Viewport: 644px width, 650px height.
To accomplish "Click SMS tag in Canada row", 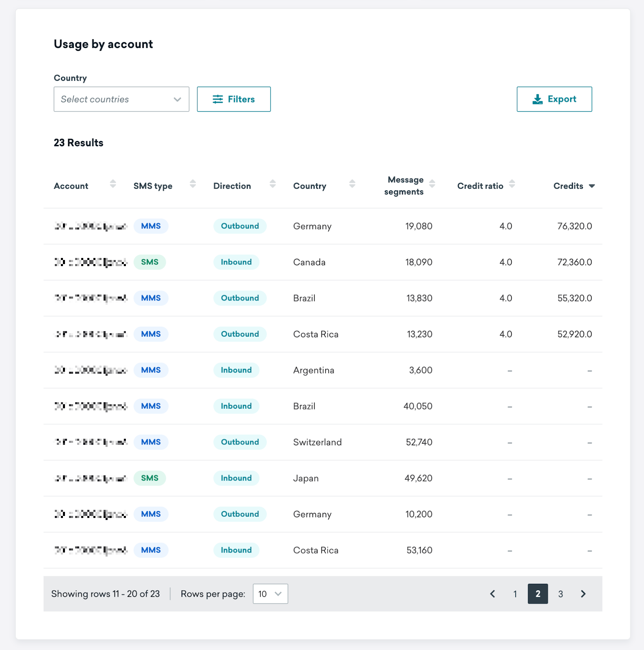I will point(150,262).
